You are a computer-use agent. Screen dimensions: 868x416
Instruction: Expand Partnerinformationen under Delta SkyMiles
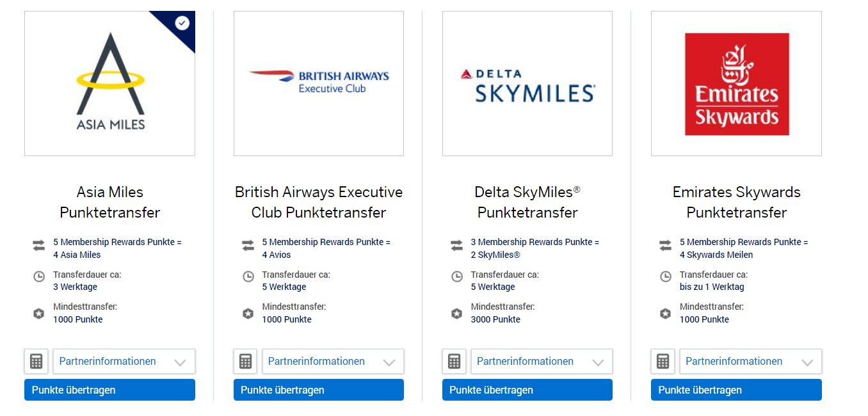[x=541, y=361]
